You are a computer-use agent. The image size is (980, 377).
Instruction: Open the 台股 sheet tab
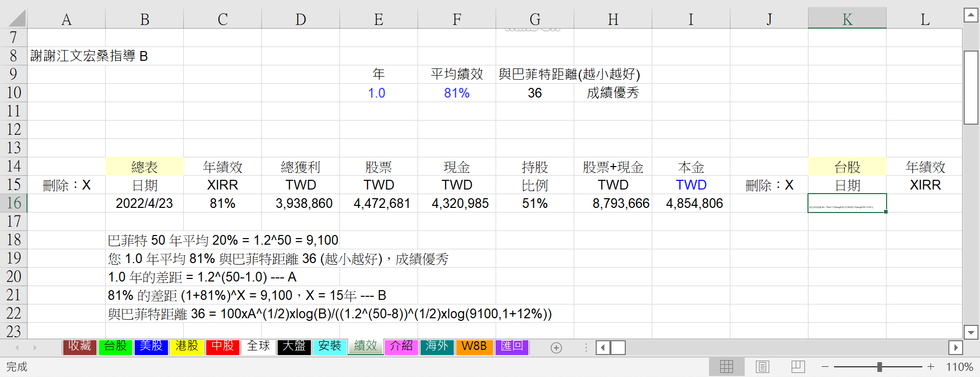tap(115, 346)
